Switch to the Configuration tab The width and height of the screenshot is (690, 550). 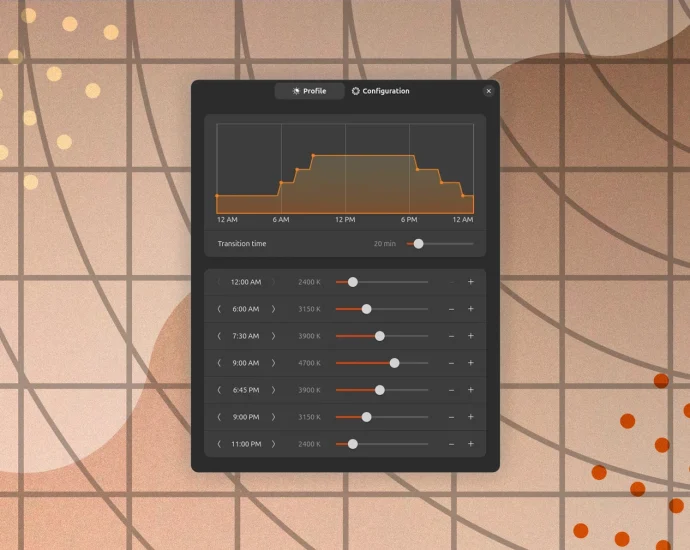[380, 91]
